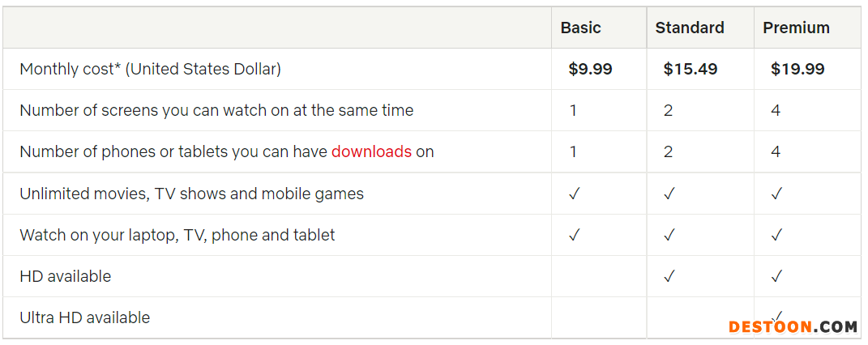
Task: Click Premium checkmark for Ultra HD available
Action: tap(778, 314)
